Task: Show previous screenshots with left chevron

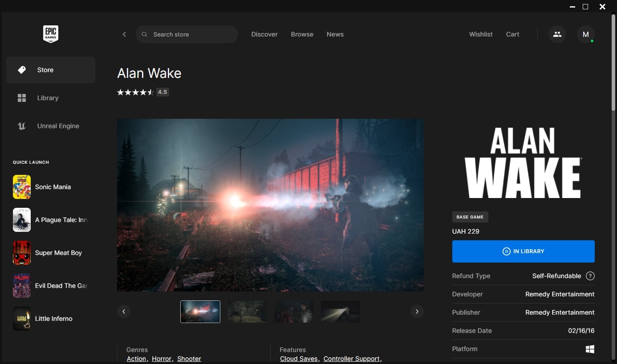Action: (124, 311)
